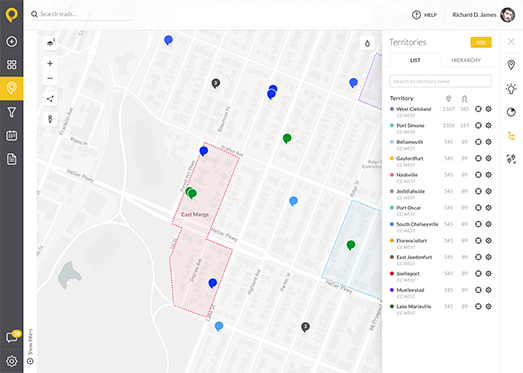Open the pie chart icon on right rail

511,112
